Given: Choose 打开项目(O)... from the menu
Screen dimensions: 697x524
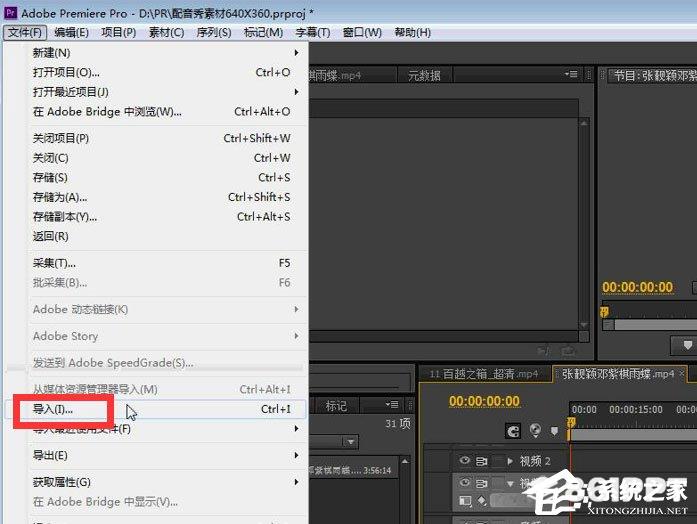Looking at the screenshot, I should coord(156,72).
